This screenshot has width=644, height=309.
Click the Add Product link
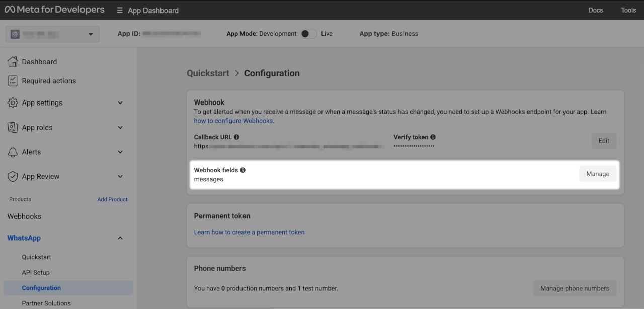tap(112, 199)
